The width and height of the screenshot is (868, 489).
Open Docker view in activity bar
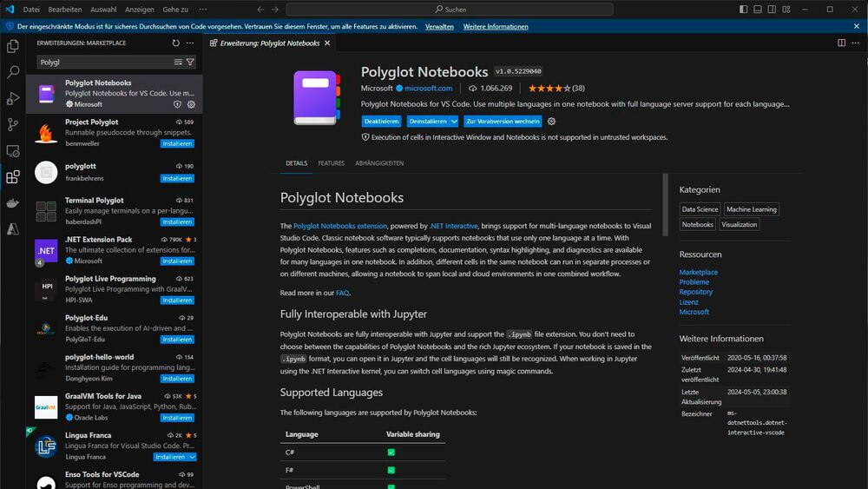[13, 202]
